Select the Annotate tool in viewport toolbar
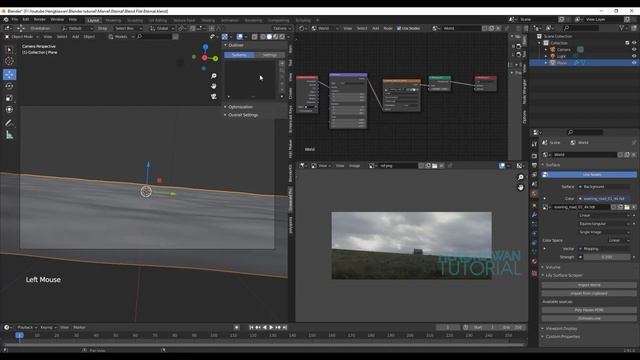This screenshot has width=640, height=360. pyautogui.click(x=9, y=123)
